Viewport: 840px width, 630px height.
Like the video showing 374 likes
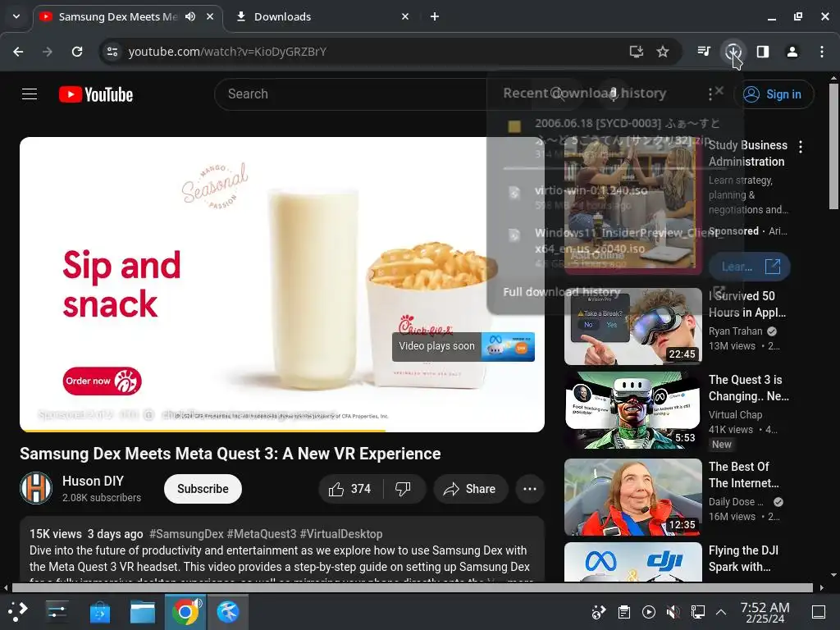pos(350,489)
